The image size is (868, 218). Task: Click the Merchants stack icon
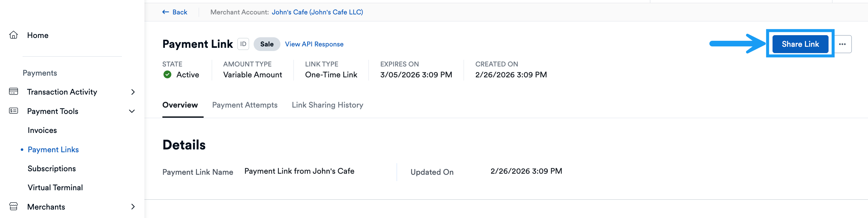(x=13, y=207)
